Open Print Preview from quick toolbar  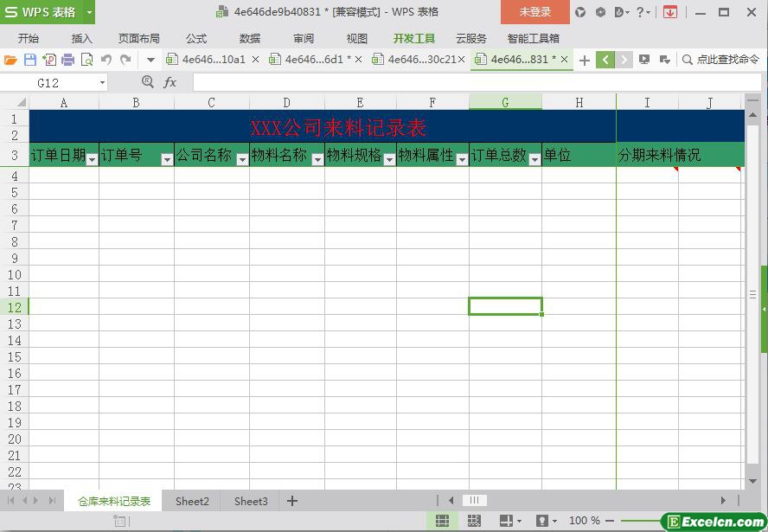[86, 60]
